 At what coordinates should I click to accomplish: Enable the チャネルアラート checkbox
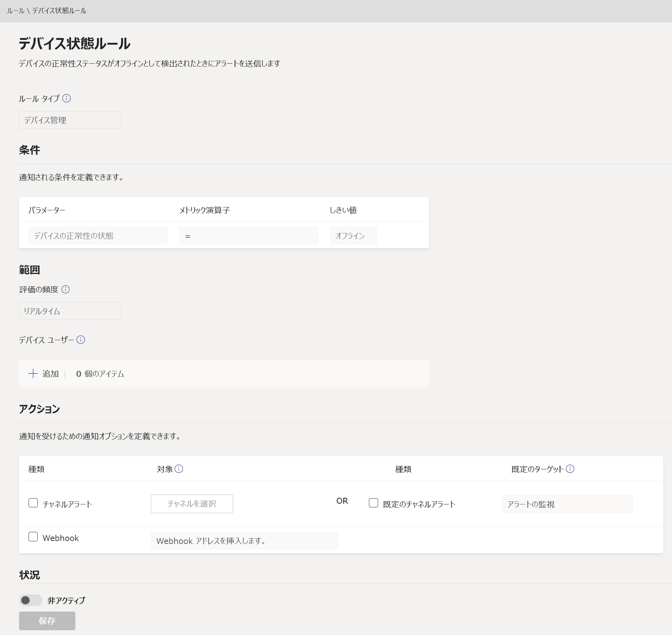[33, 503]
